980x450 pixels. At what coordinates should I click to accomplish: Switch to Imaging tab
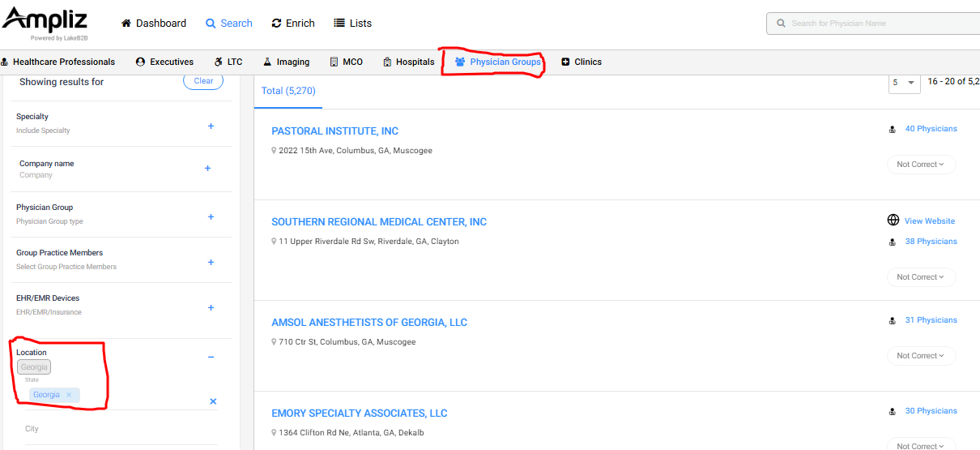pyautogui.click(x=286, y=62)
